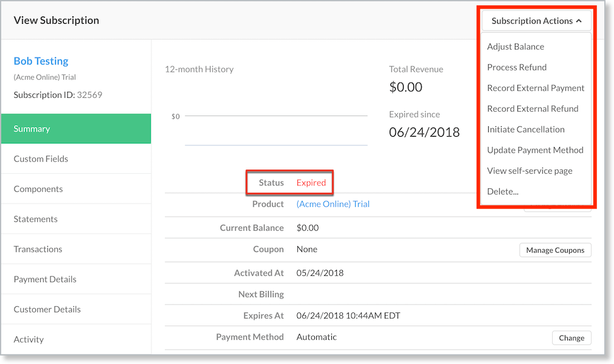
Task: Show the Payment Details tab
Action: (76, 279)
